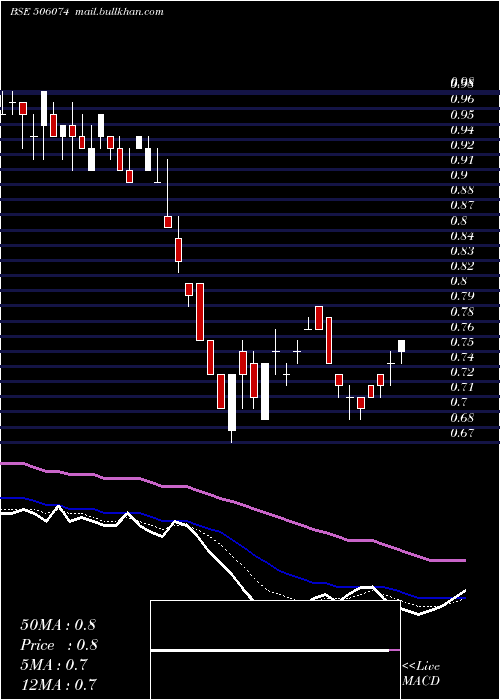
Task: Select the 0.88 price axis label
Action: tap(462, 190)
